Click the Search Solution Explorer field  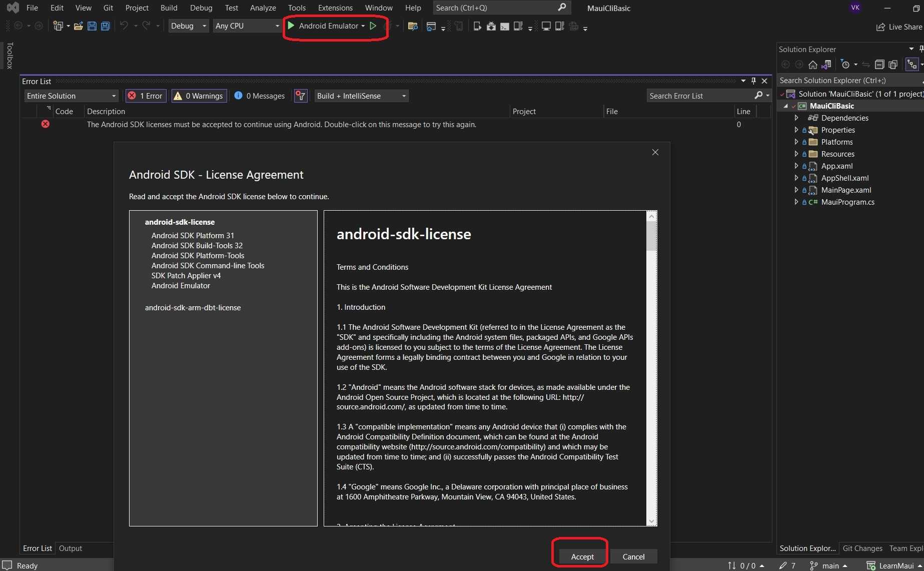tap(850, 80)
